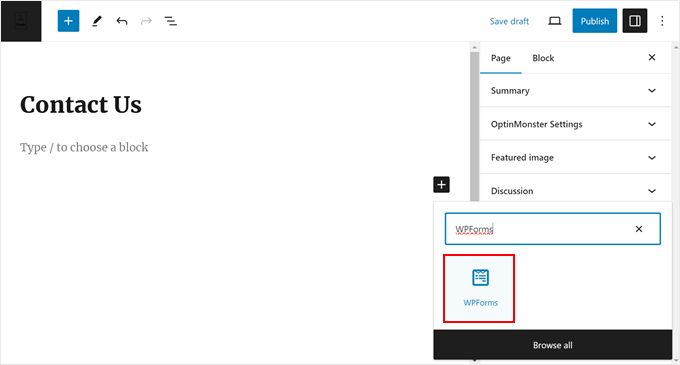Close the settings sidebar

652,57
